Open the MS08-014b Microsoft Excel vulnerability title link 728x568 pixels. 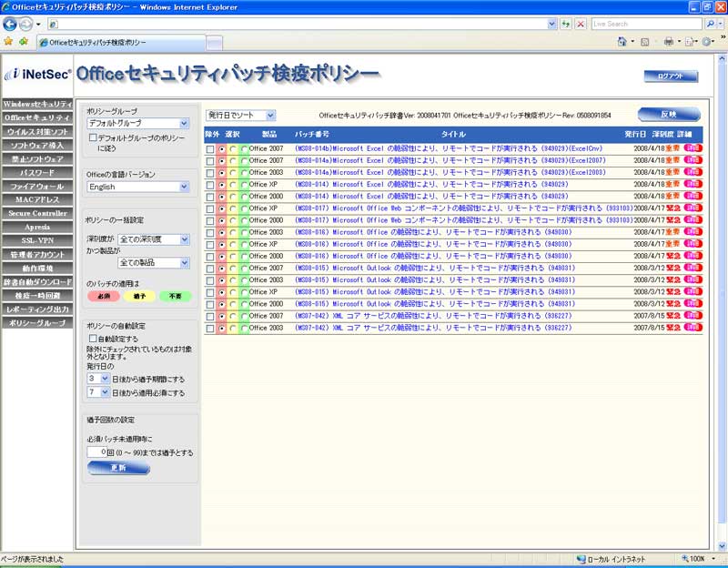point(449,148)
